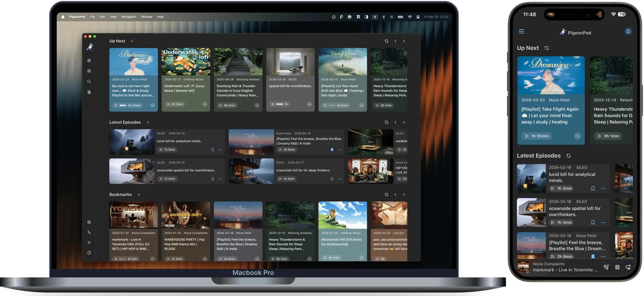
Task: Advance Latest Episodes carousel with right arrow
Action: [404, 122]
